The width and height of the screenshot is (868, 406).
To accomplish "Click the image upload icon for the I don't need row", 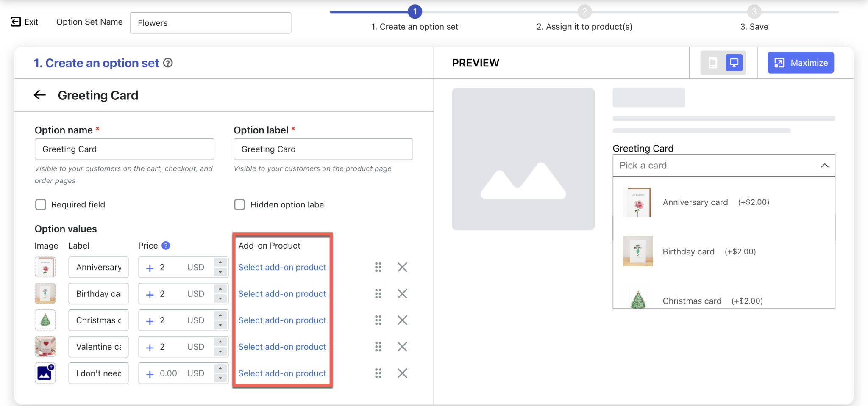I will pyautogui.click(x=45, y=373).
